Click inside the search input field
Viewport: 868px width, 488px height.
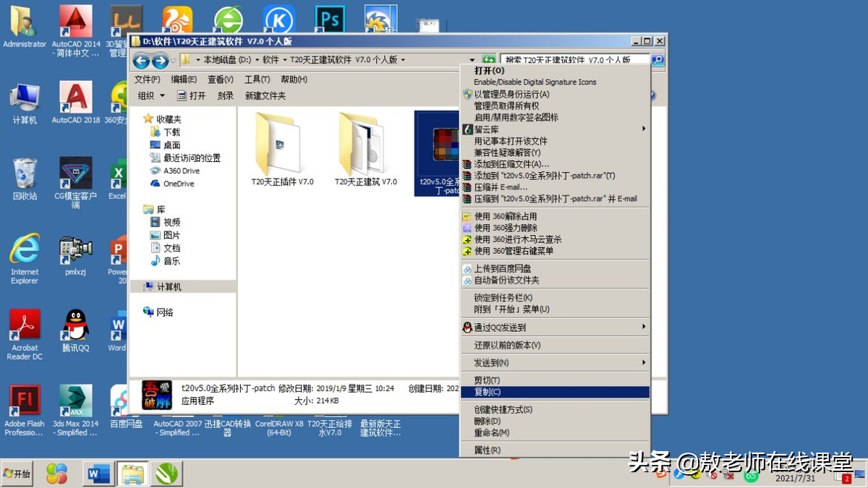571,60
